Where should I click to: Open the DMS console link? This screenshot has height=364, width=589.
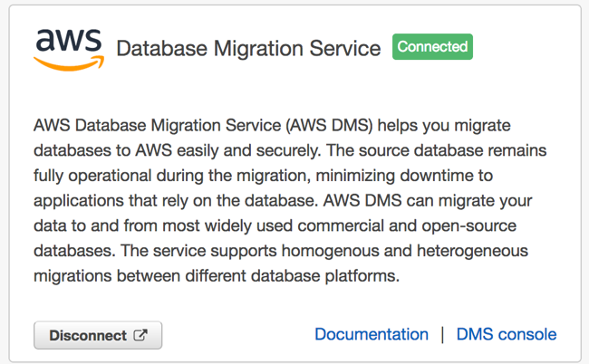[x=507, y=334]
